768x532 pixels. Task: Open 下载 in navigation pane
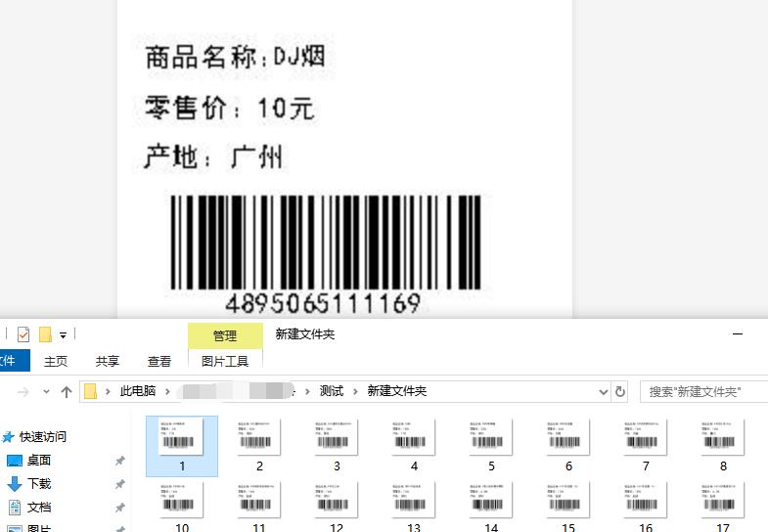[x=39, y=483]
